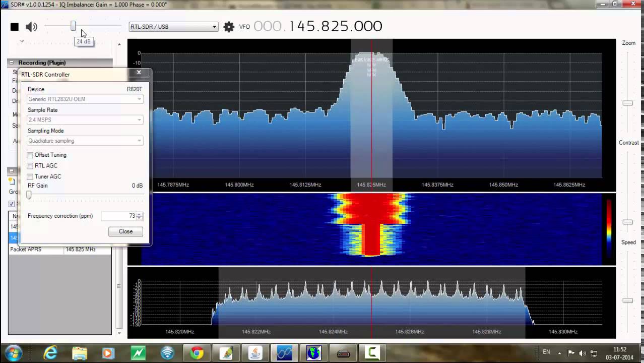Close the RTL-SDR Controller dialog with X

coord(139,73)
